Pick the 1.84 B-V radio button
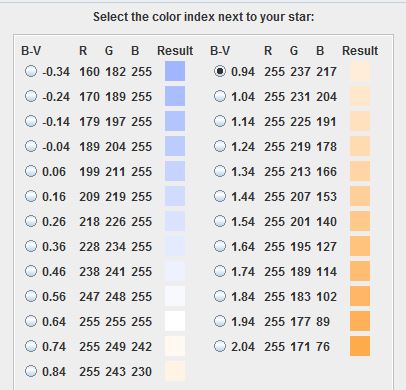Image resolution: width=406 pixels, height=390 pixels. coord(220,296)
